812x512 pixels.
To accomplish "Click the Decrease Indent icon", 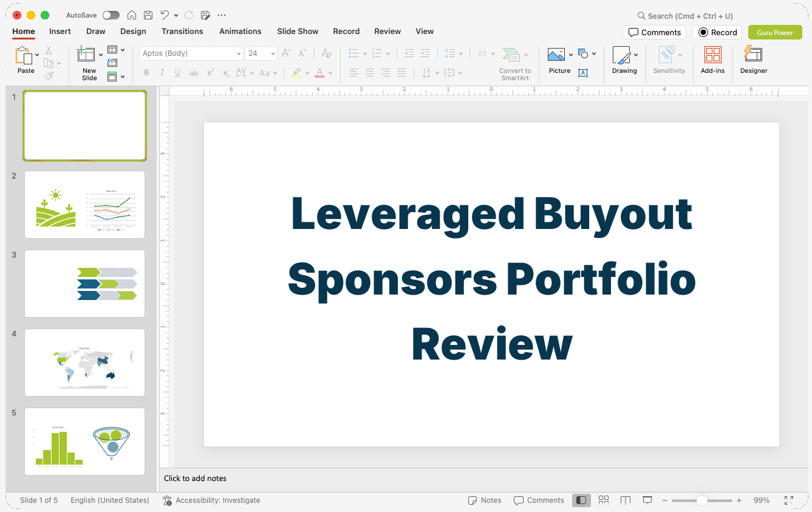I will pyautogui.click(x=409, y=53).
